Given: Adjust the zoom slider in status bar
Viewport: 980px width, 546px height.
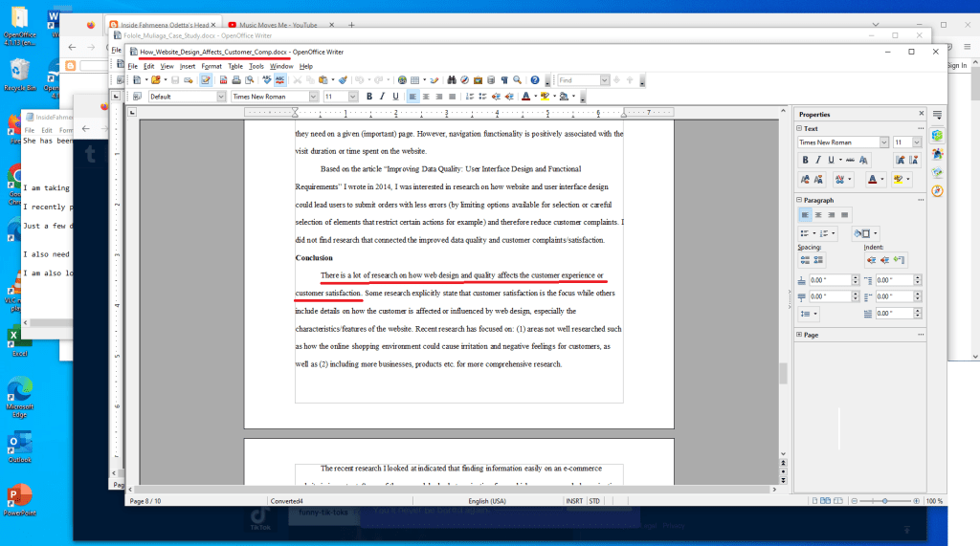Looking at the screenshot, I should tap(884, 501).
